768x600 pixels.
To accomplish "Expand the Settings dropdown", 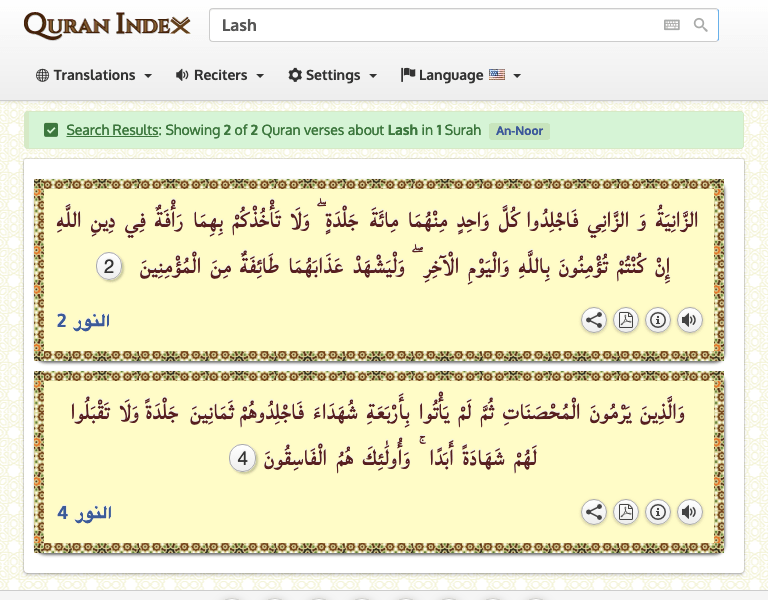I will pyautogui.click(x=332, y=75).
